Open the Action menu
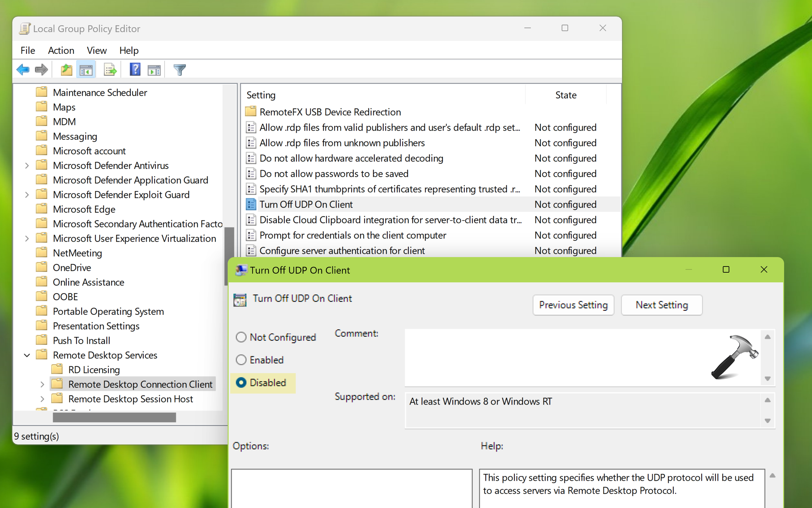 pos(61,50)
